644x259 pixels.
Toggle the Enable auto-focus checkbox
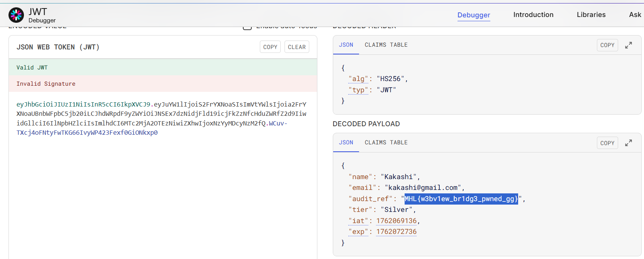tap(247, 27)
